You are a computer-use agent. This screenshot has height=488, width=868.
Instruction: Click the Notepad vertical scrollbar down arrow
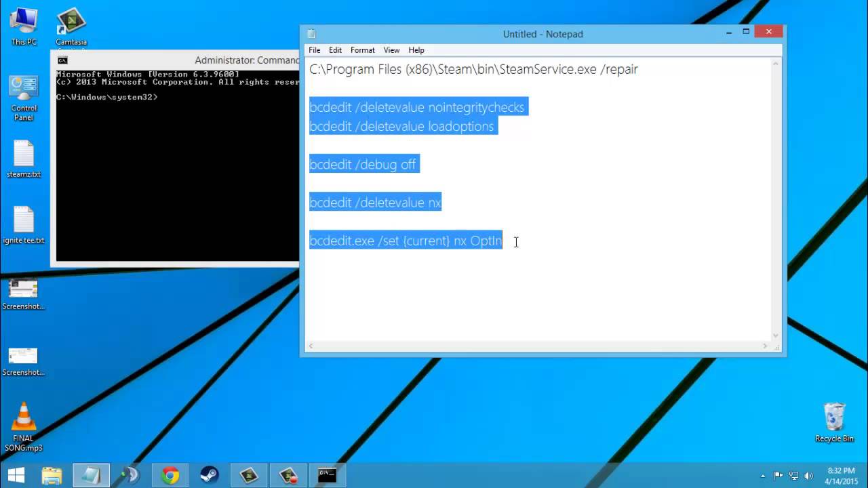[x=776, y=335]
